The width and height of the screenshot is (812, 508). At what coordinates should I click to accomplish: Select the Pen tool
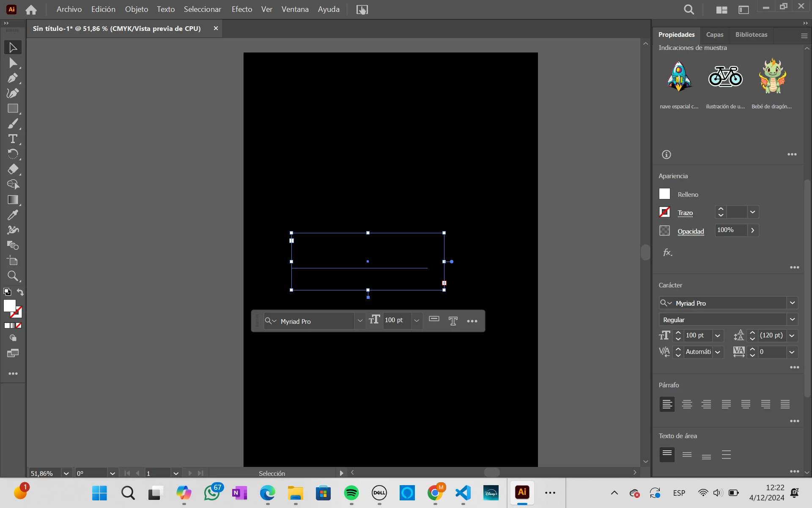tap(13, 78)
